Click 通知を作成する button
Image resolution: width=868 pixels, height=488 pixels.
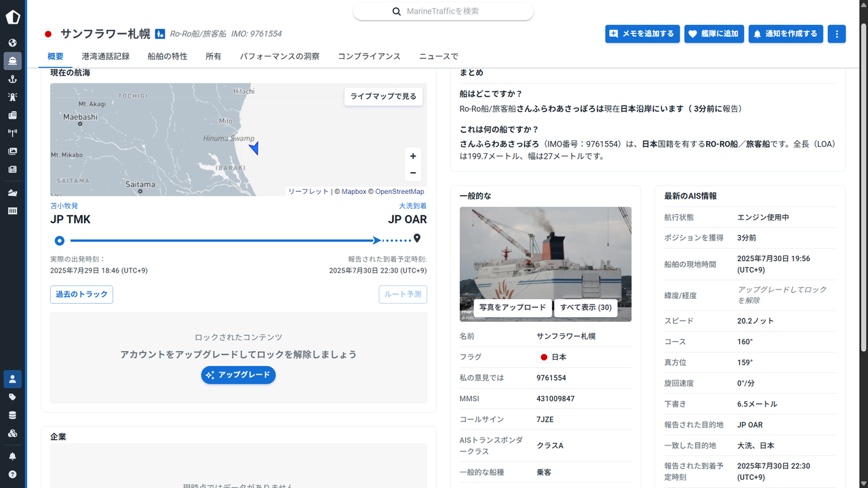coord(786,34)
